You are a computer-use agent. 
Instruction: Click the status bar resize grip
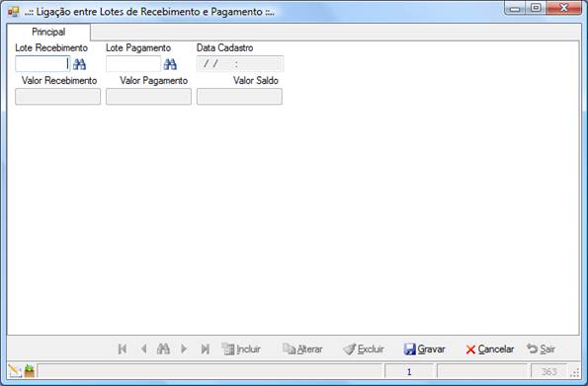[574, 372]
